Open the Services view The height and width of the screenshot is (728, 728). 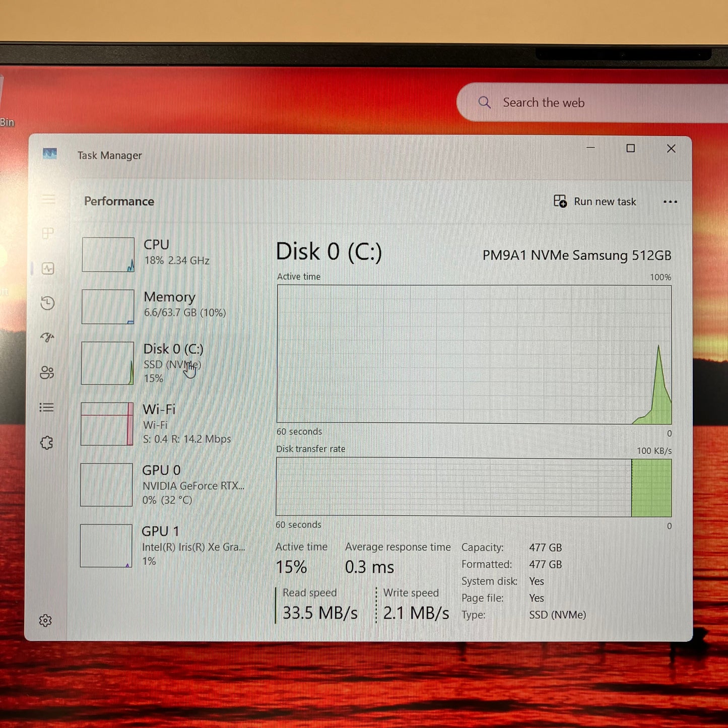(48, 442)
